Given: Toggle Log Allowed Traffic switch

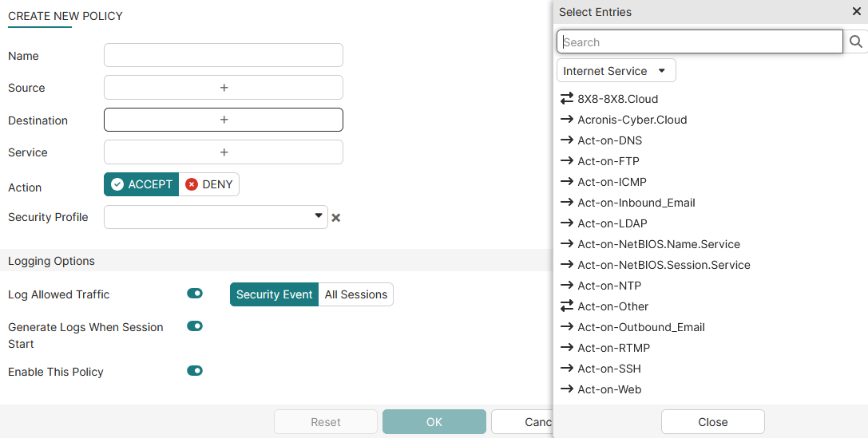Looking at the screenshot, I should (195, 294).
